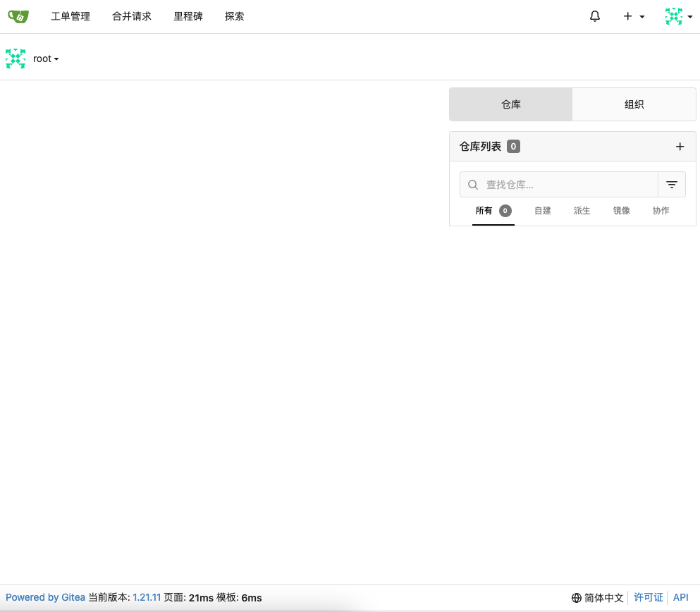The width and height of the screenshot is (700, 612).
Task: Go to 合并请求 in top navigation
Action: point(132,16)
